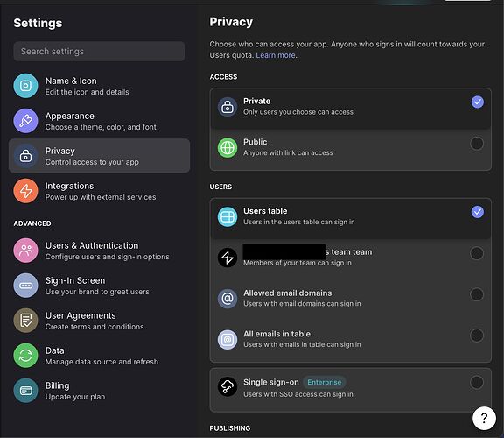Viewport: 504px width, 438px height.
Task: Click the Data refresh icon
Action: [25, 356]
